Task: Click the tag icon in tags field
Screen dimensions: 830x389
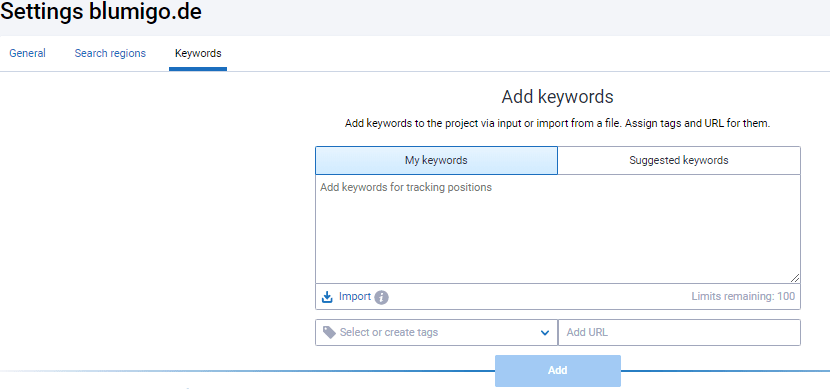Action: (329, 332)
